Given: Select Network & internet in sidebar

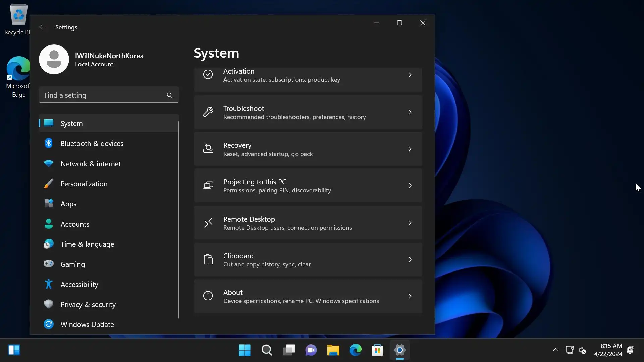Looking at the screenshot, I should (x=91, y=164).
